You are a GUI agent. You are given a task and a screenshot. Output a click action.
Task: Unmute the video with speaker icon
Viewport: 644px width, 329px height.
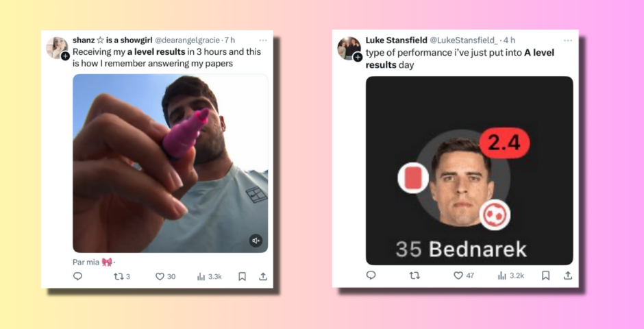pyautogui.click(x=256, y=241)
